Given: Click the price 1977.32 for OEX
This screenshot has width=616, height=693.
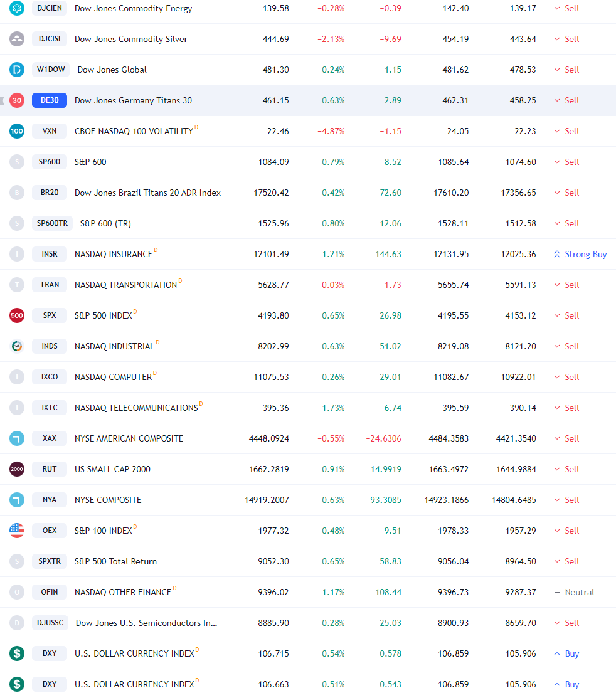Looking at the screenshot, I should point(273,531).
